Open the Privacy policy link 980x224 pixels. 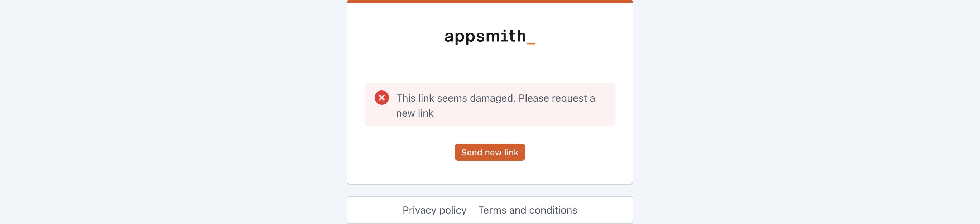(x=434, y=210)
